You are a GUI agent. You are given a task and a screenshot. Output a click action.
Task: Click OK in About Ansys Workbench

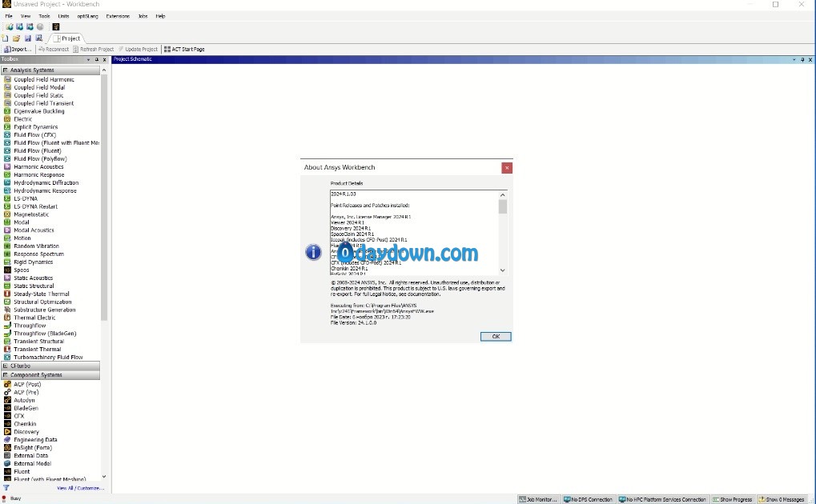pyautogui.click(x=496, y=337)
